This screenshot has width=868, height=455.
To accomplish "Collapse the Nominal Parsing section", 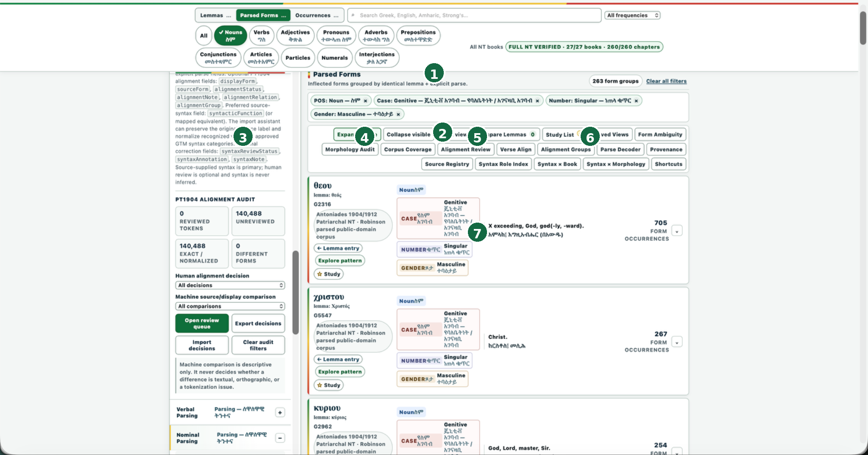I will coord(280,438).
